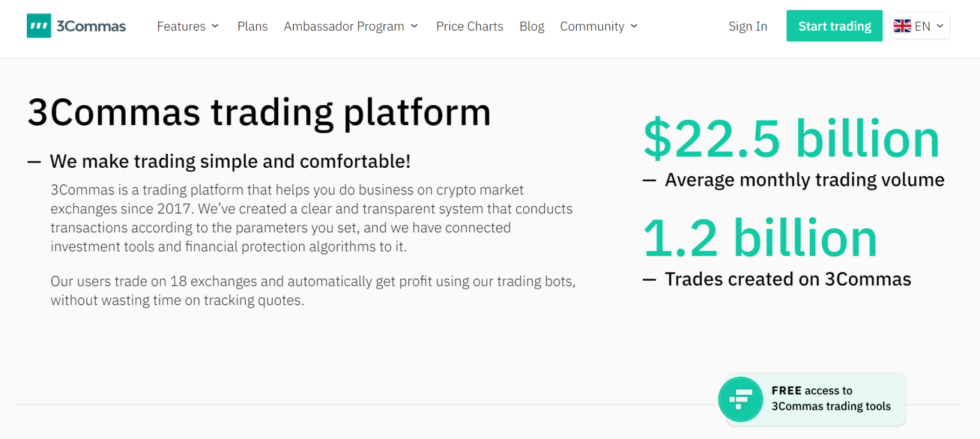Click the 3Commas logo icon
This screenshot has width=980, height=439.
coord(39,26)
